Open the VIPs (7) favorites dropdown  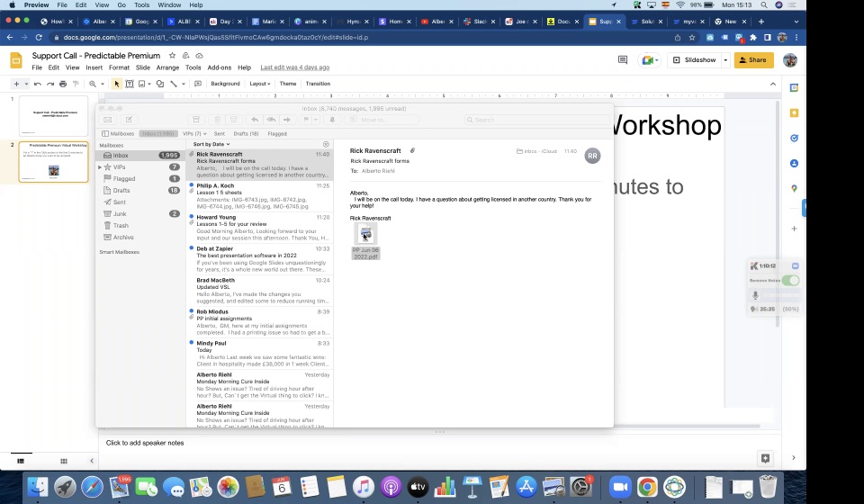194,134
